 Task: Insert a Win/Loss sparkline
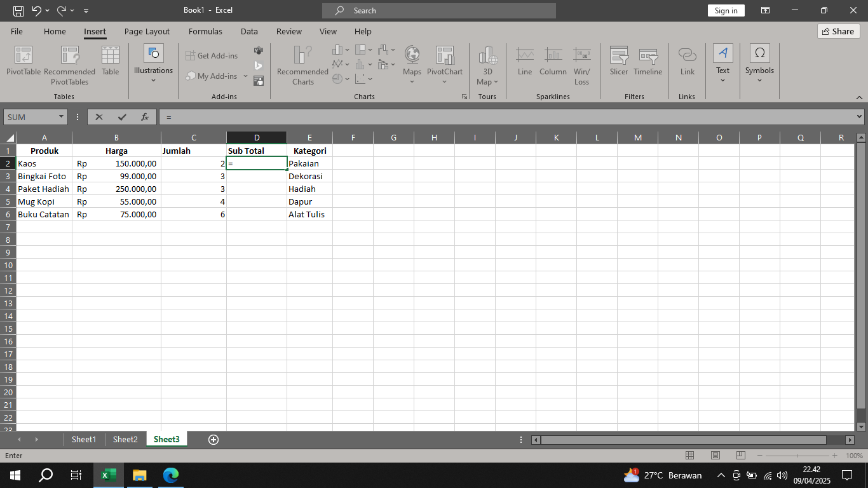582,65
